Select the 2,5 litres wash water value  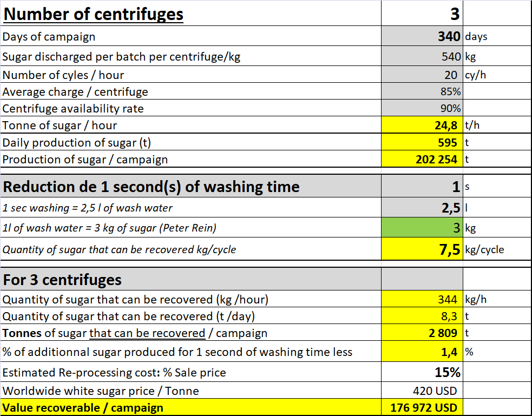422,208
